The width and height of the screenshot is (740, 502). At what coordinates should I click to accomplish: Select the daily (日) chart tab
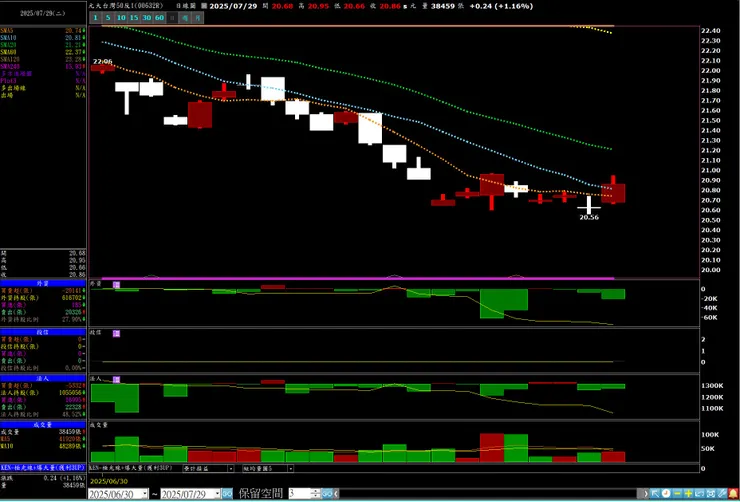pyautogui.click(x=173, y=18)
